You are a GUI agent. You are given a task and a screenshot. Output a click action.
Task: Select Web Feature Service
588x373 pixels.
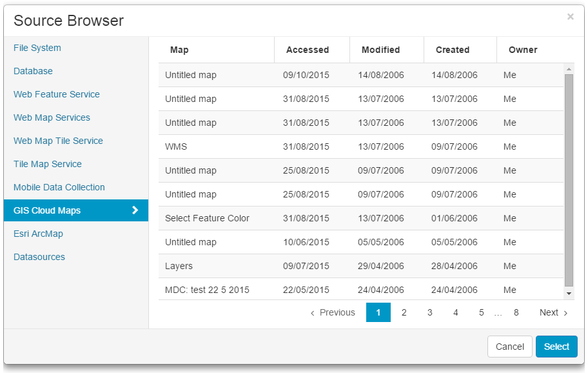coord(57,95)
